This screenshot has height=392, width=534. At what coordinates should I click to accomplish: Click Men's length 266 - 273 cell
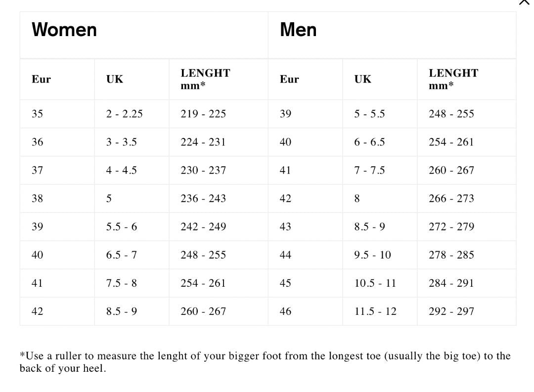(451, 198)
